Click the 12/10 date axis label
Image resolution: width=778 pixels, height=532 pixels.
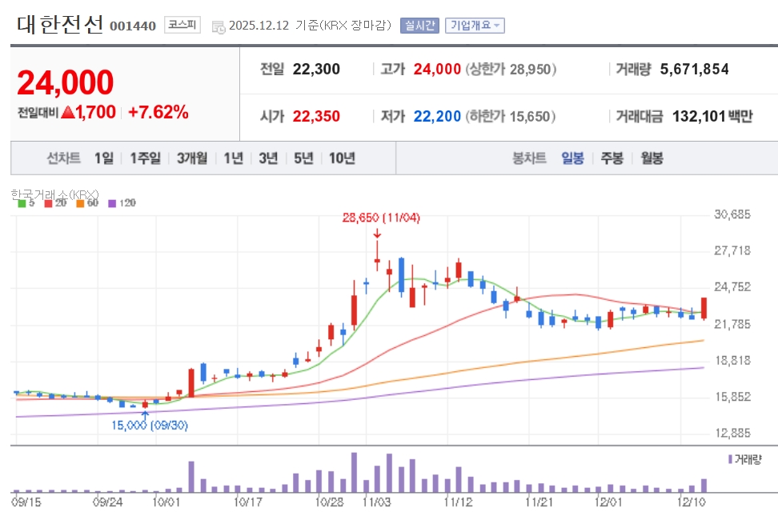(692, 502)
